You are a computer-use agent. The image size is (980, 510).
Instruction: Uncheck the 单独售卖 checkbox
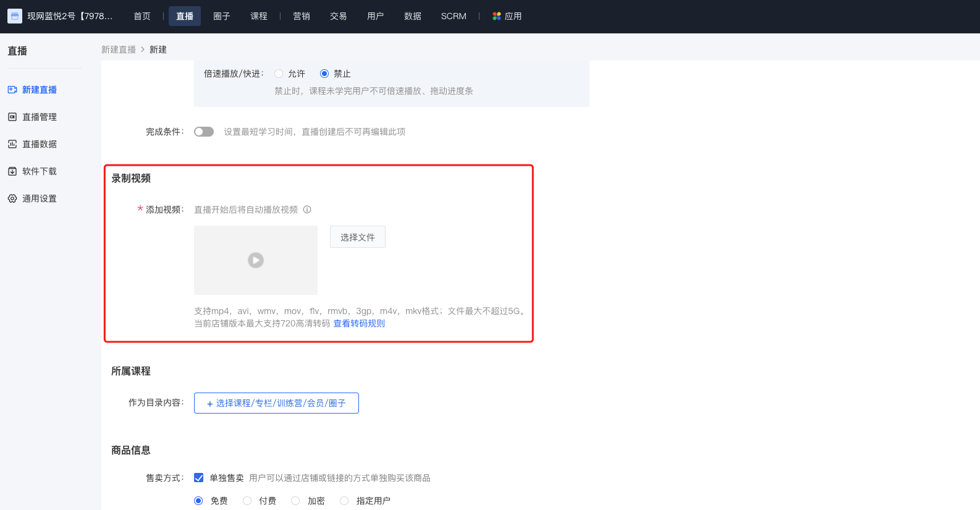(x=199, y=478)
